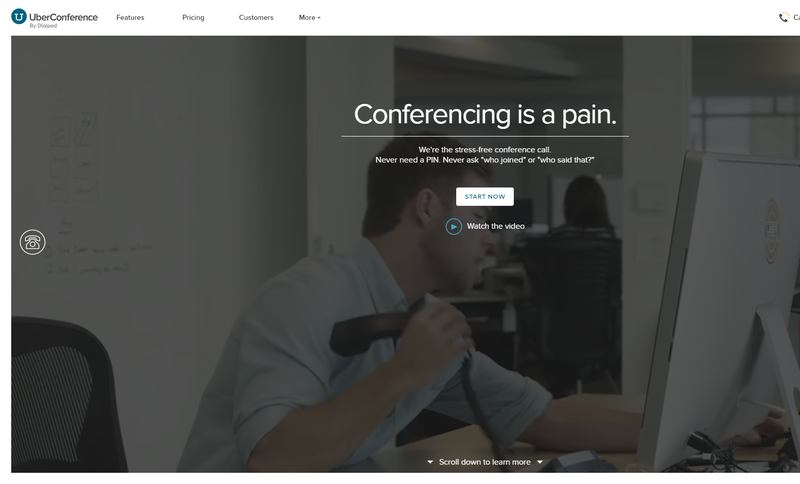Click the rotary telephone icon on left
Screen dimensions: 800x484
33,242
